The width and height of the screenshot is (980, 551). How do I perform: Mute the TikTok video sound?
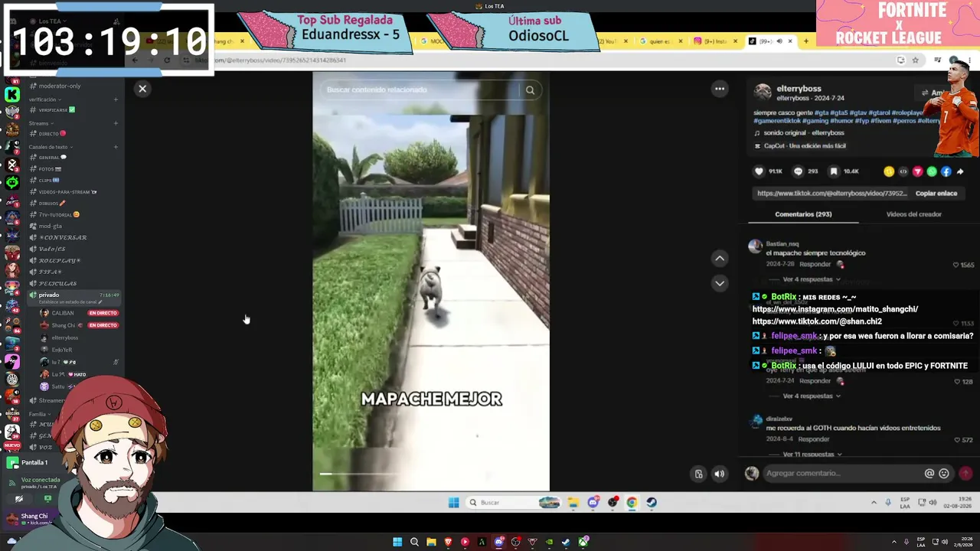click(720, 474)
